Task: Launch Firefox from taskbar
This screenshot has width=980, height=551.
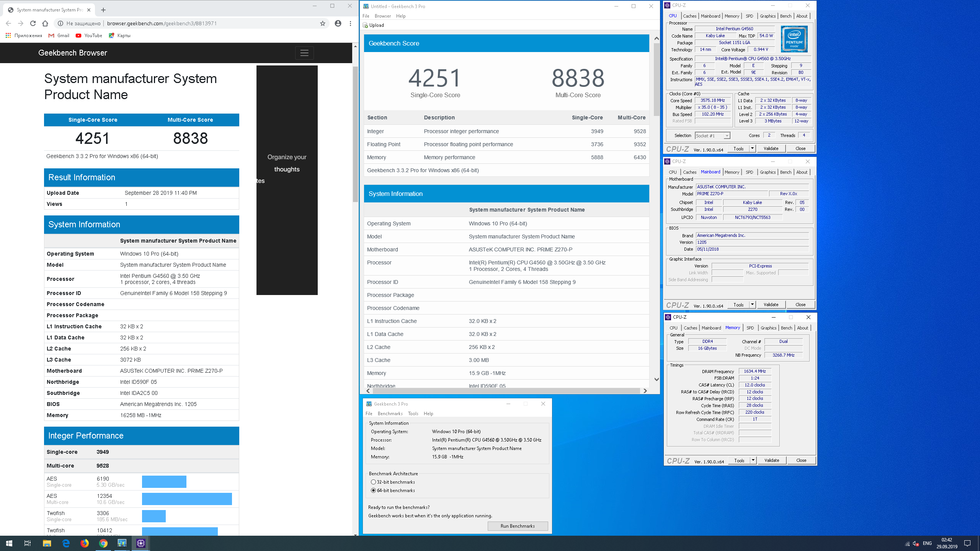Action: 85,543
